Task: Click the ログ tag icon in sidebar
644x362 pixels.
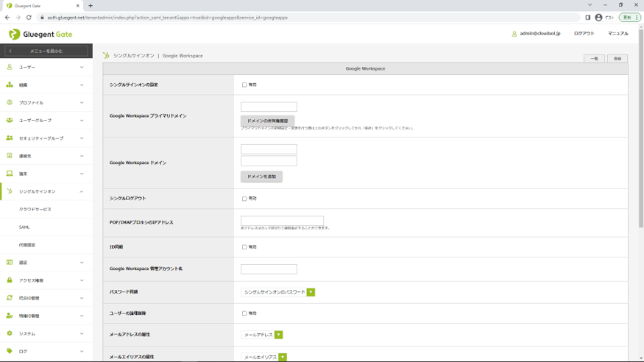Action: click(x=10, y=351)
